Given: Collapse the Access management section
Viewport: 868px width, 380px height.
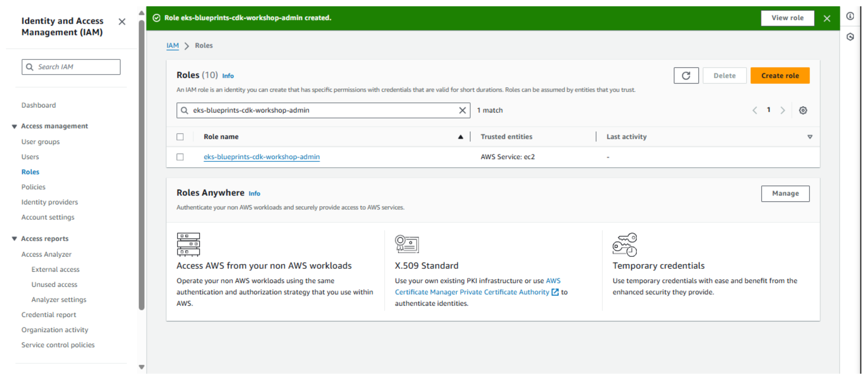Looking at the screenshot, I should click(x=14, y=126).
